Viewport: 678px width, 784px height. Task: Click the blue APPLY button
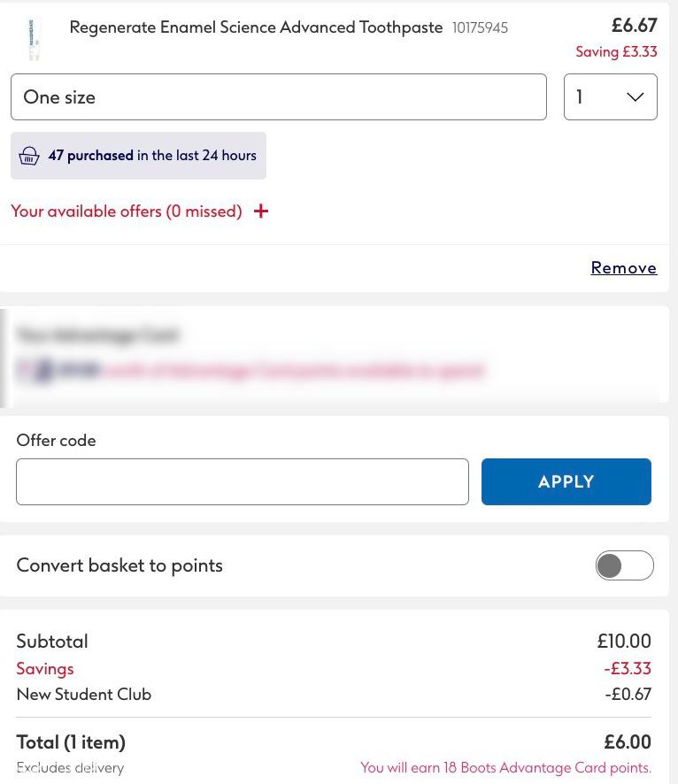[566, 481]
